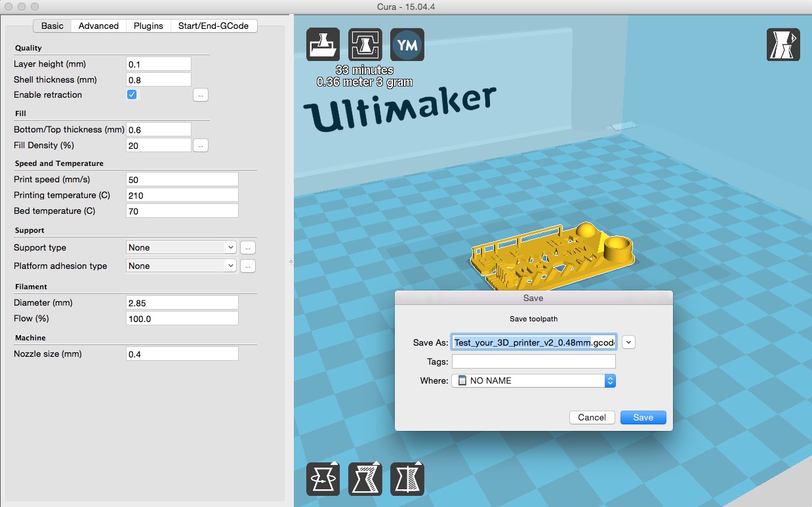
Task: Click the Print speed input field
Action: coord(182,179)
